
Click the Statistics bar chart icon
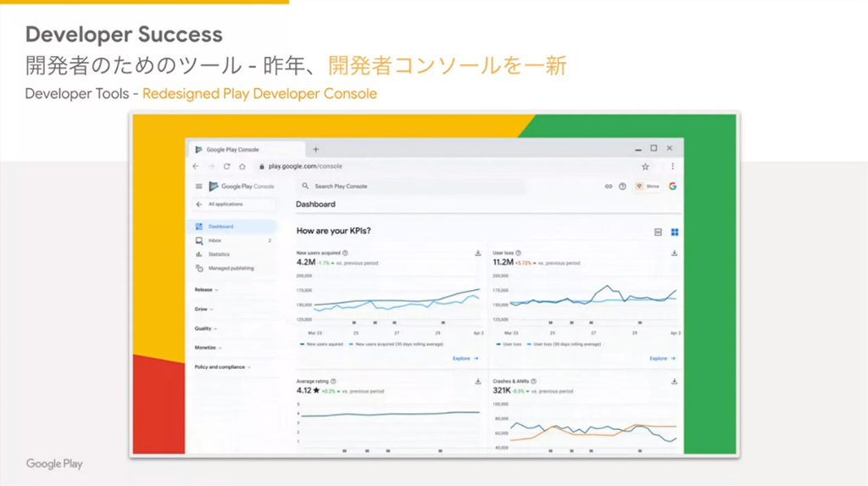tap(198, 254)
